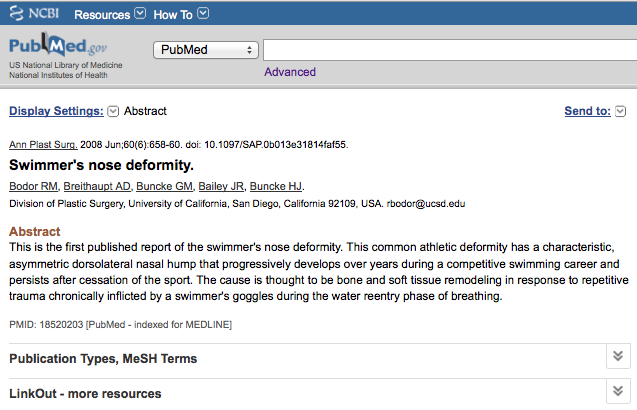The width and height of the screenshot is (637, 410).
Task: Open author Buncke GM link
Action: [x=165, y=186]
